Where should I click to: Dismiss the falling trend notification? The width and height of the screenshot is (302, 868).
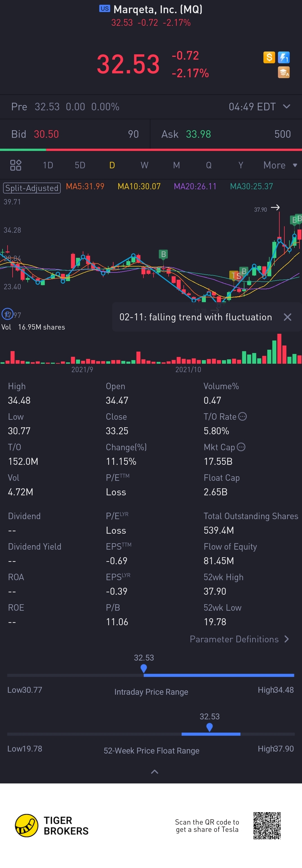tap(287, 317)
